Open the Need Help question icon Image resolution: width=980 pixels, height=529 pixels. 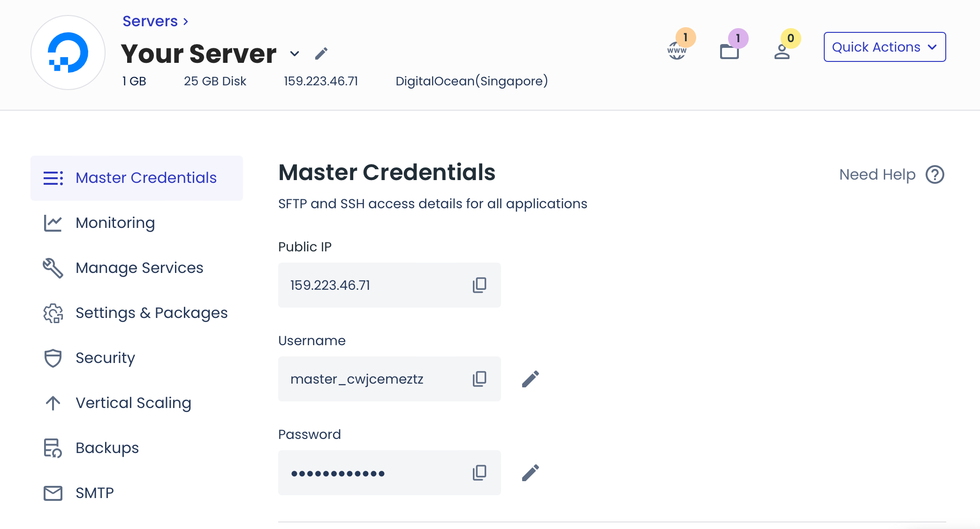935,174
